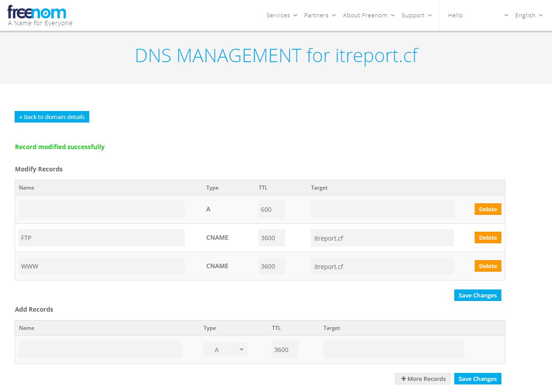This screenshot has width=552, height=392.
Task: Click the 'Record modified successfully' message
Action: click(x=60, y=147)
